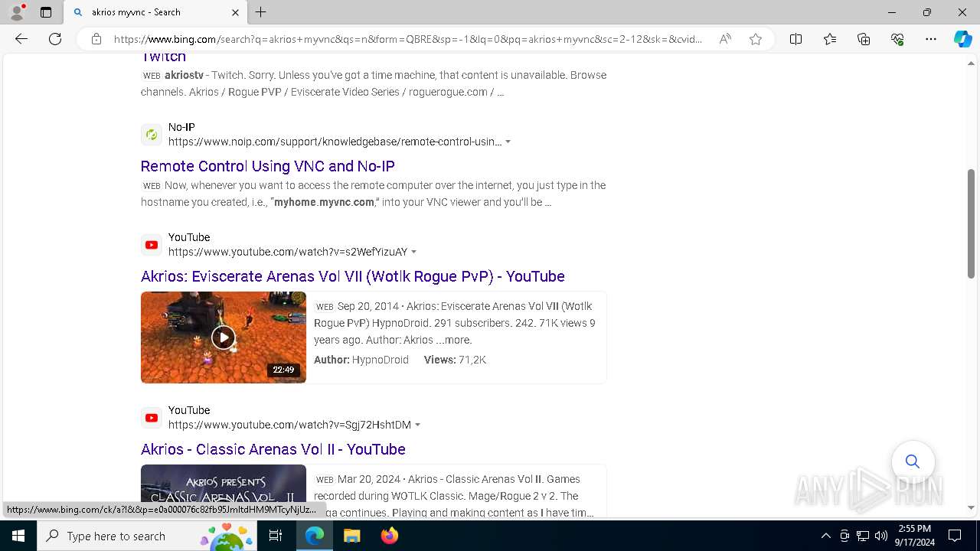Show hidden system tray icons
The image size is (980, 551).
click(x=825, y=536)
